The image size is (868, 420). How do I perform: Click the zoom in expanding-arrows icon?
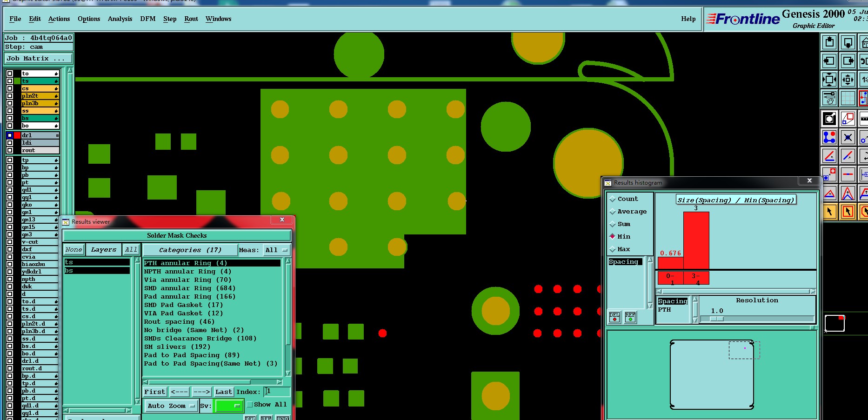tap(829, 80)
